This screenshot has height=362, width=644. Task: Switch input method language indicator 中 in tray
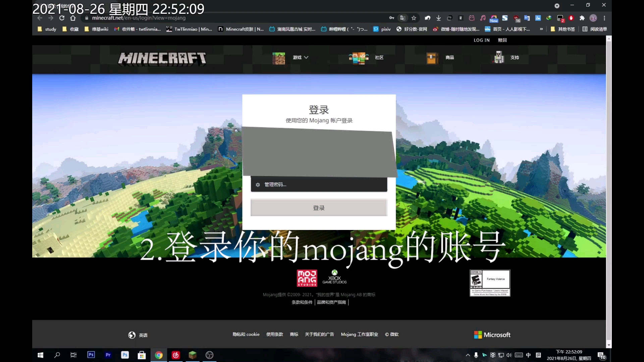click(x=528, y=355)
